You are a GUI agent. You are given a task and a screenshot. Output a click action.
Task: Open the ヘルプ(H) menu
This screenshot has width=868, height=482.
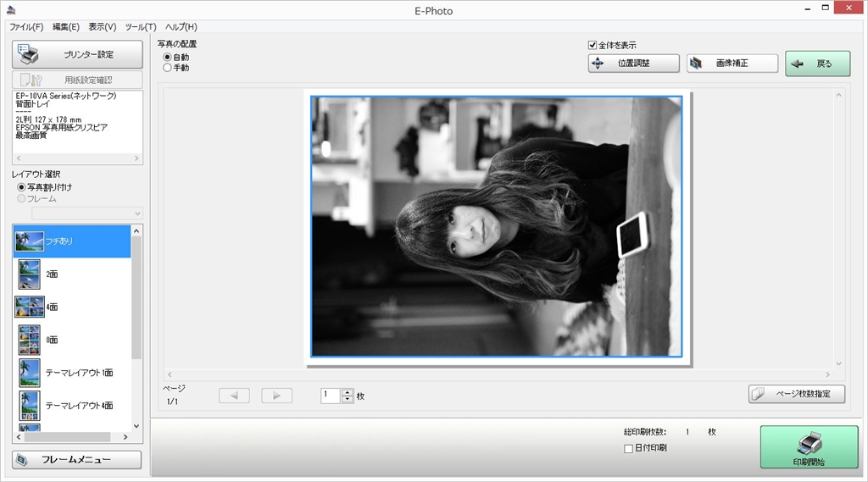click(x=181, y=26)
